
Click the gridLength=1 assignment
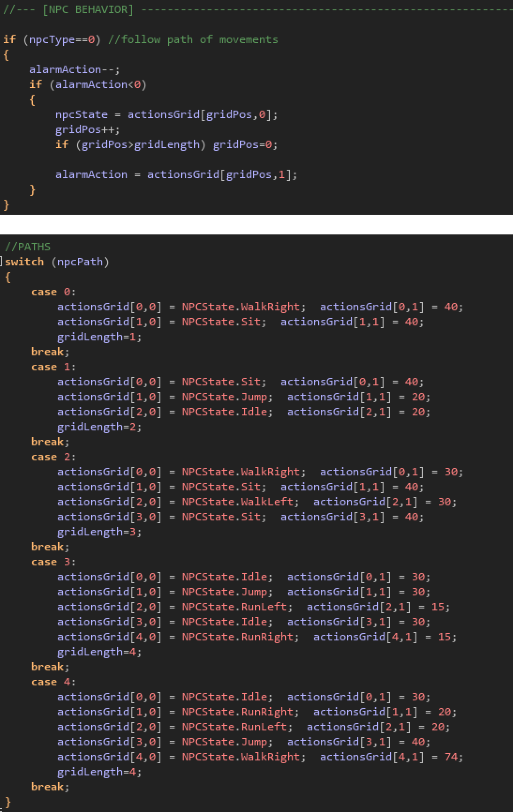(99, 337)
